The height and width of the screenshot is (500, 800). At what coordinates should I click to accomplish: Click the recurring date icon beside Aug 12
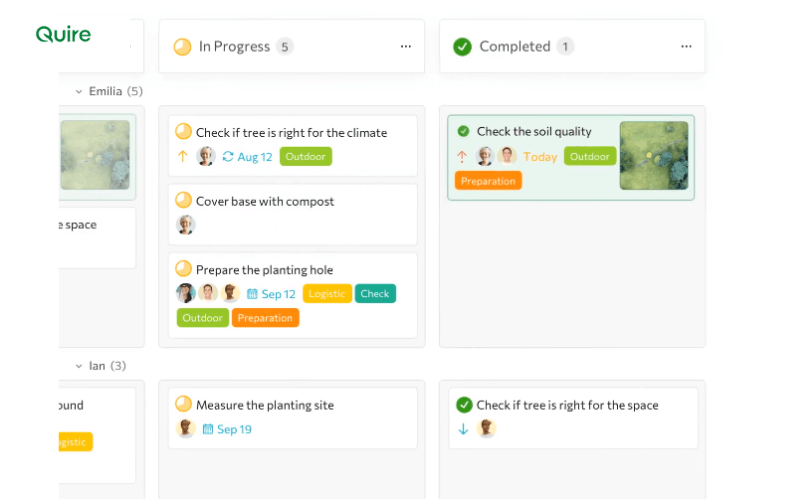(228, 156)
